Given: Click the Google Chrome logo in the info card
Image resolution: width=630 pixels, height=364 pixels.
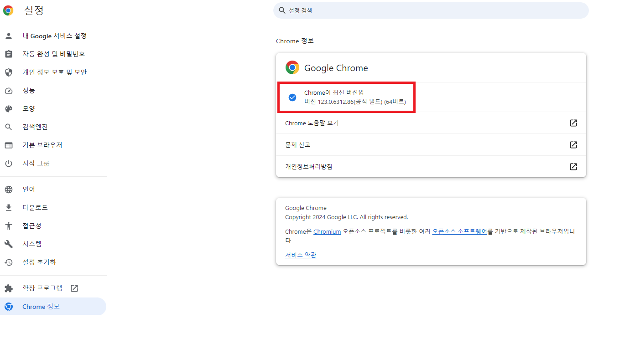Looking at the screenshot, I should (x=292, y=68).
